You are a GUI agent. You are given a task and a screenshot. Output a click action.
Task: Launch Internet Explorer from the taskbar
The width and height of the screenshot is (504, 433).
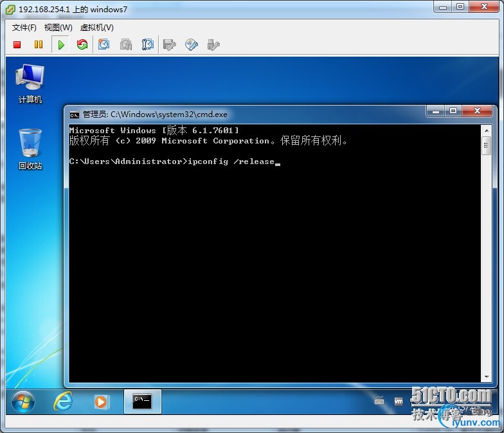tap(63, 401)
